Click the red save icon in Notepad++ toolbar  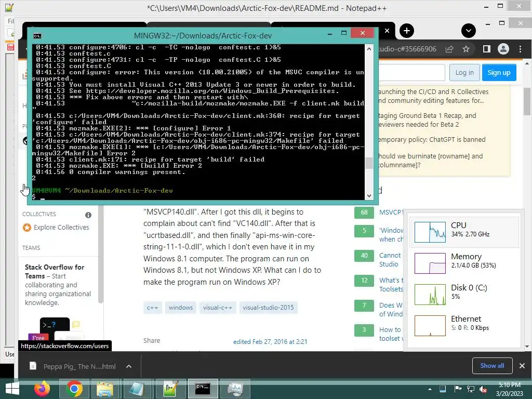coord(10,47)
